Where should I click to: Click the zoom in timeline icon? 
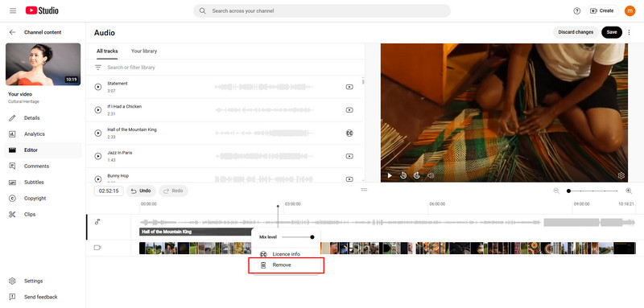coord(629,191)
